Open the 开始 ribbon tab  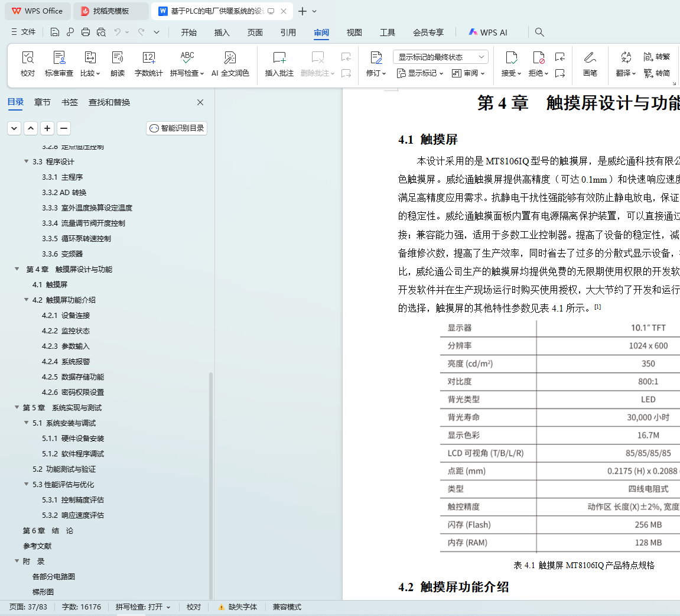coord(188,32)
